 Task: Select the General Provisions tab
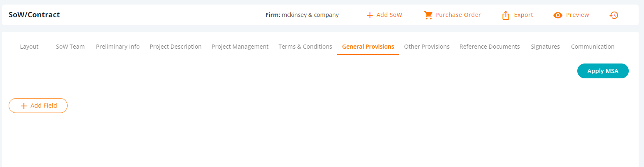[368, 47]
